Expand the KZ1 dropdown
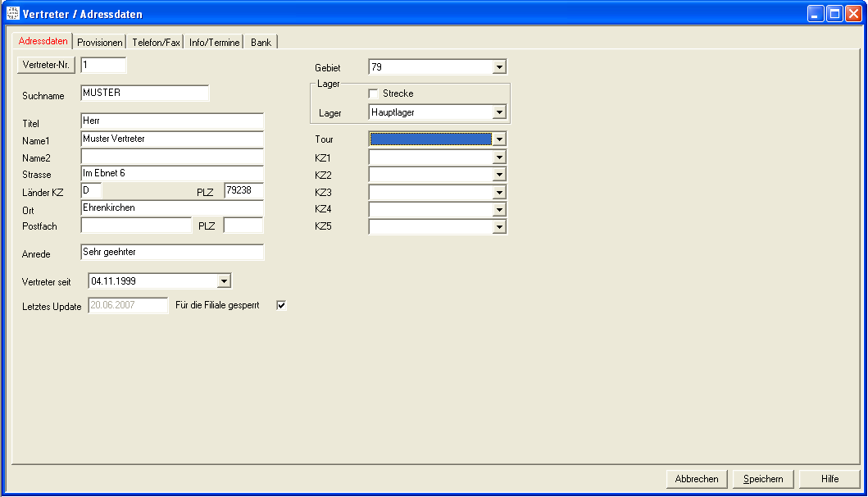Image resolution: width=868 pixels, height=497 pixels. coord(499,157)
